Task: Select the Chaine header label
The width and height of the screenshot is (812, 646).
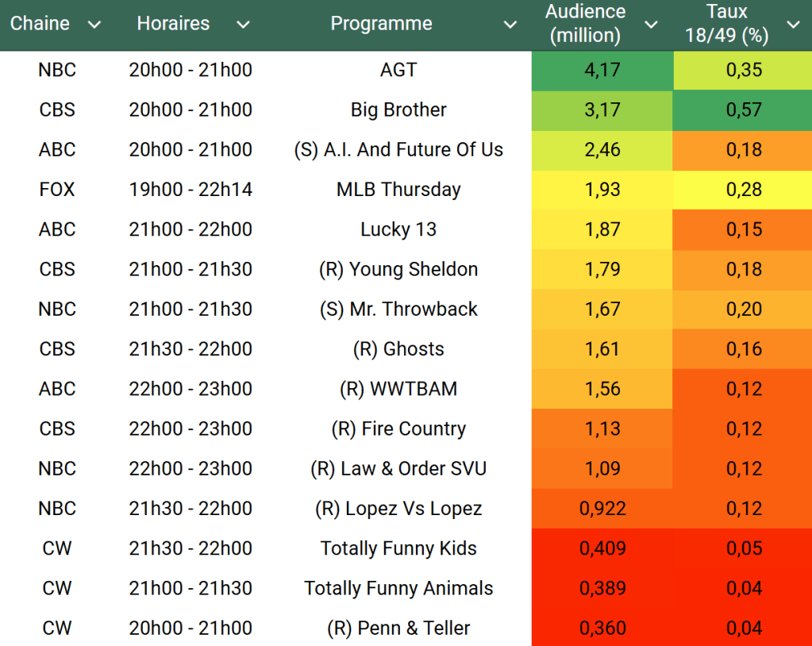Action: click(40, 24)
